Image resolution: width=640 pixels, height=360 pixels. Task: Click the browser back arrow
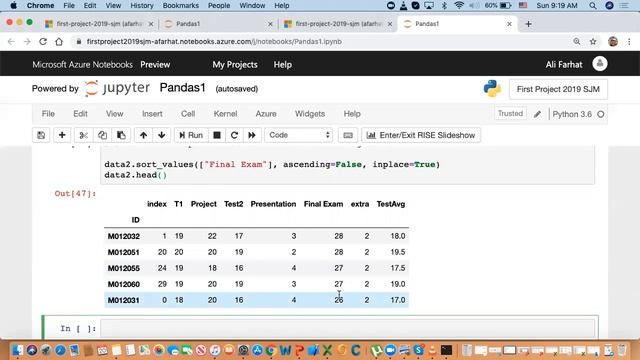pos(11,42)
